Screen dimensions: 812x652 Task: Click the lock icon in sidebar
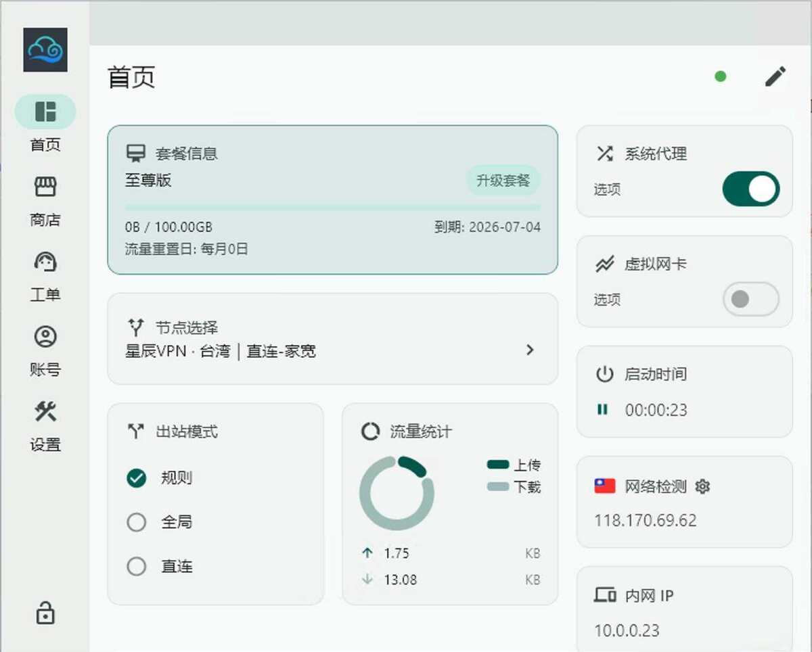(x=45, y=613)
